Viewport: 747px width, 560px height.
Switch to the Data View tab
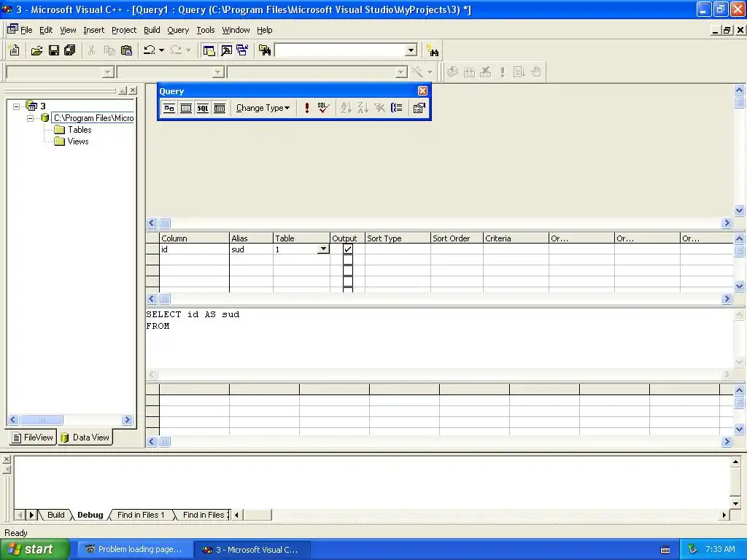pyautogui.click(x=85, y=437)
